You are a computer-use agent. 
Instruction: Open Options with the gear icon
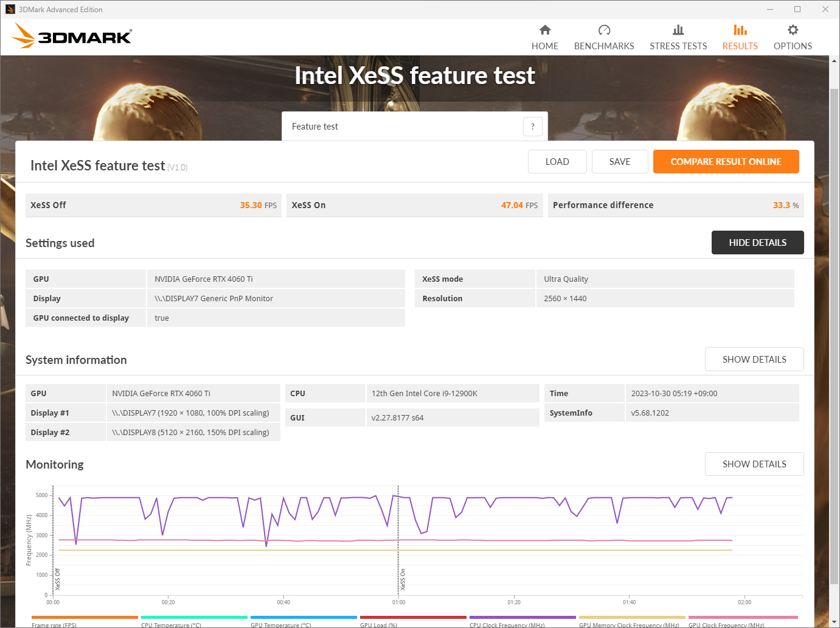pos(793,30)
